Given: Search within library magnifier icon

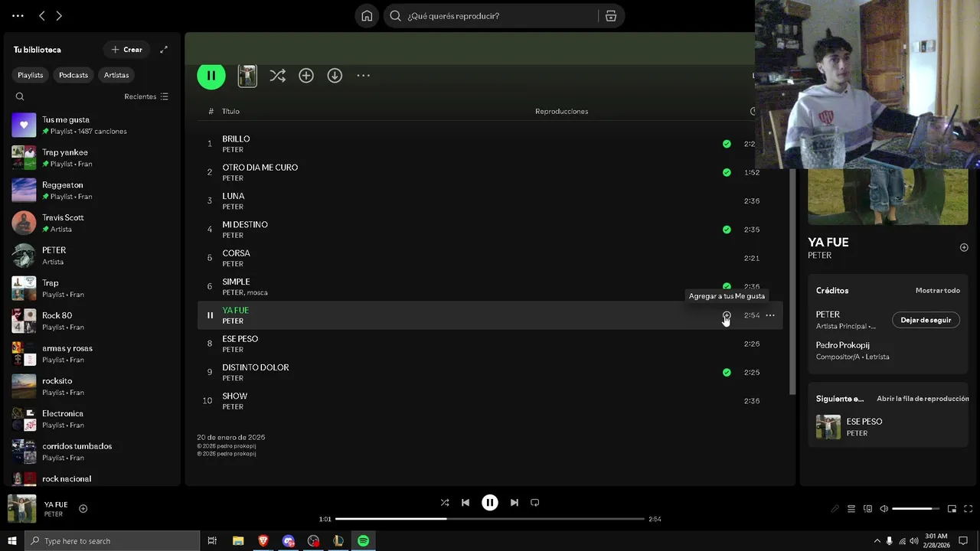Looking at the screenshot, I should [20, 96].
